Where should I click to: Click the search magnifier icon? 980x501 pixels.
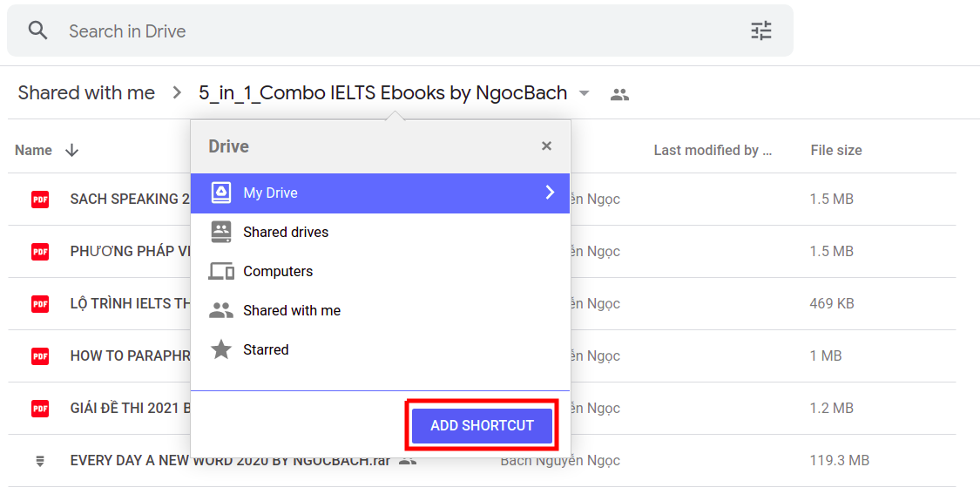(x=38, y=30)
